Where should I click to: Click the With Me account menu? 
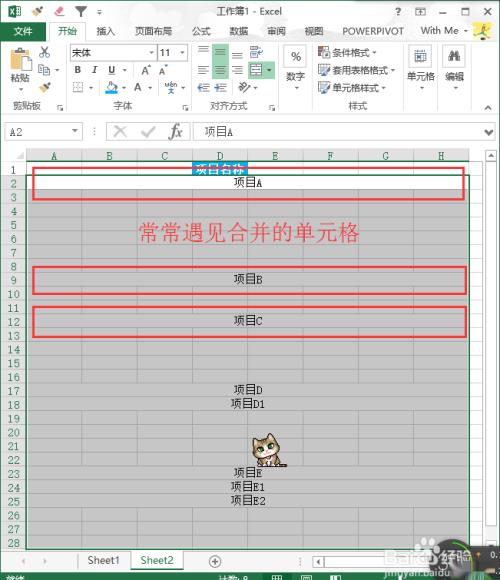444,31
